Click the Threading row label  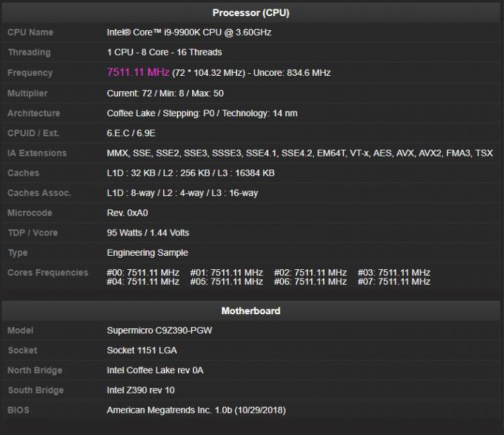pos(29,52)
